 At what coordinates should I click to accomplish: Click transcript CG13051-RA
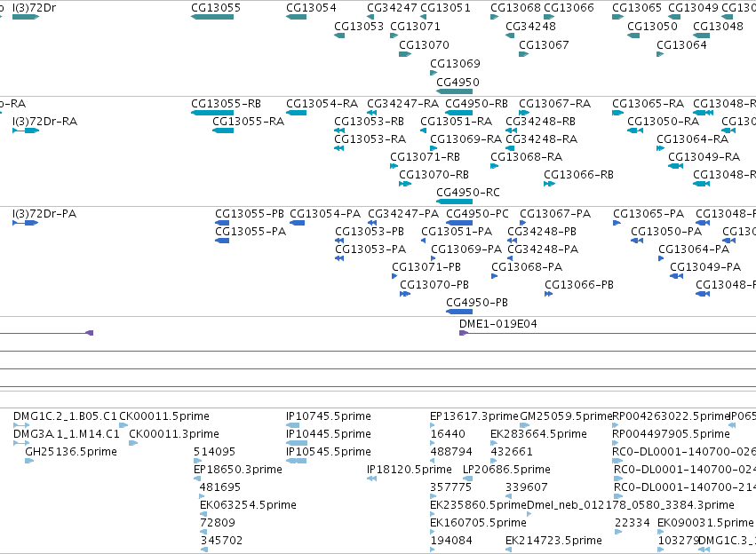click(456, 122)
